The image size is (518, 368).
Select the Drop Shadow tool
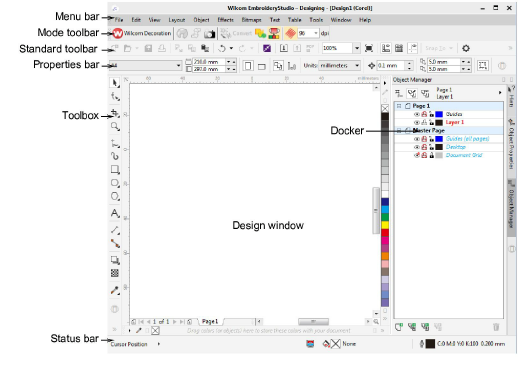point(115,260)
